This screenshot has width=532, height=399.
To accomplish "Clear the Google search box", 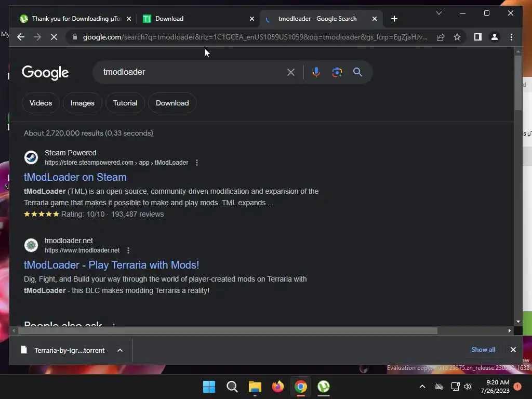I will 291,72.
